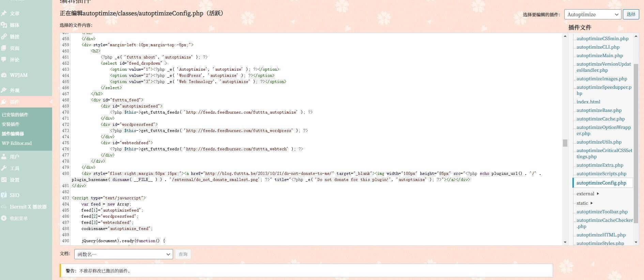The image size is (644, 280).
Task: Open autoptimizeSpeedupper.php file
Action: pos(604,90)
